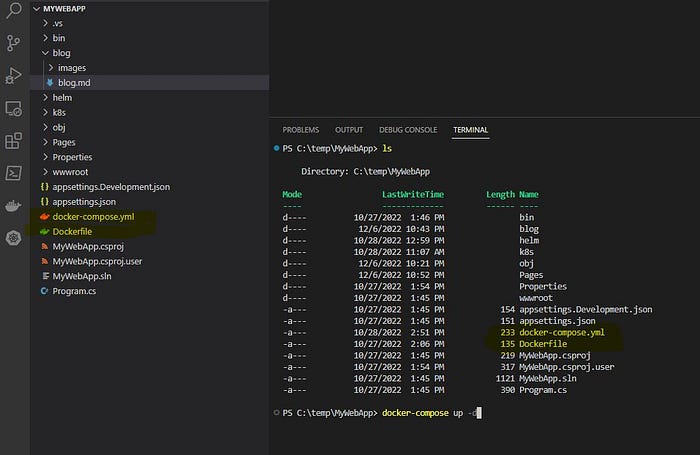The height and width of the screenshot is (455, 700).
Task: Open blog.md in the explorer
Action: tap(74, 83)
